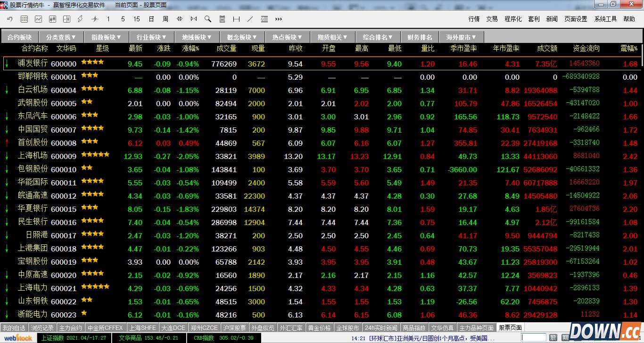Select the horizontal measure ruler tool
This screenshot has width=644, height=343.
[x=236, y=19]
